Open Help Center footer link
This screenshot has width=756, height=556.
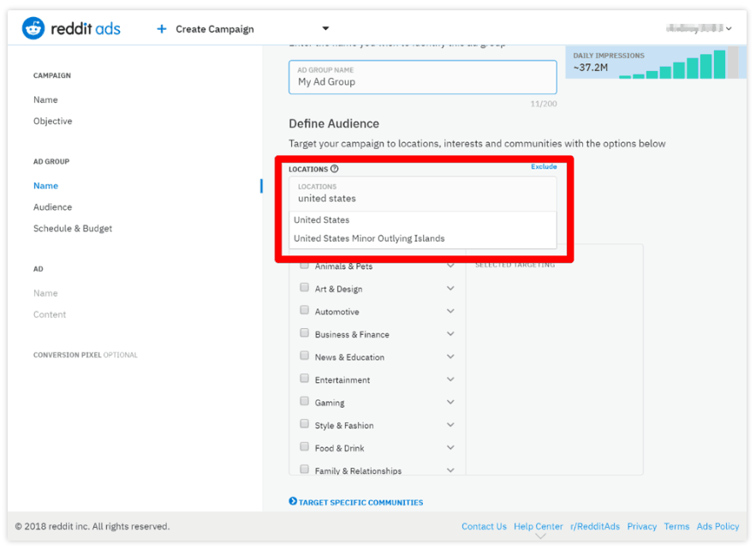click(x=538, y=527)
